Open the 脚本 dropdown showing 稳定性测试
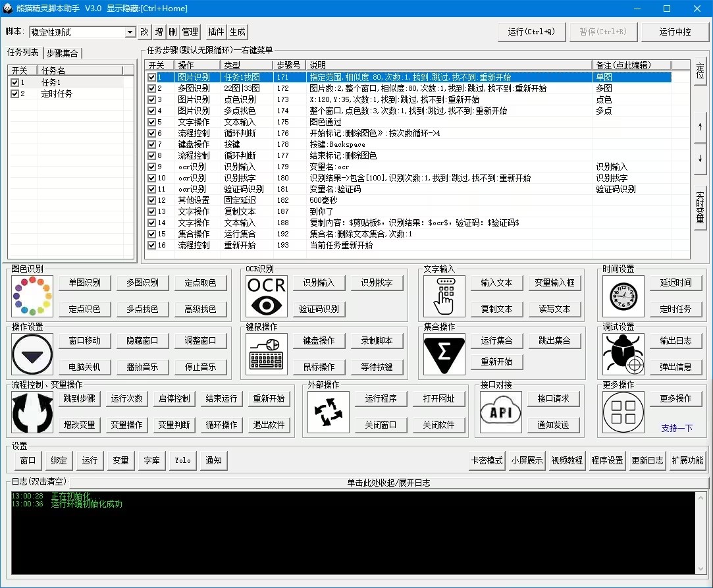The width and height of the screenshot is (713, 588). pyautogui.click(x=130, y=32)
